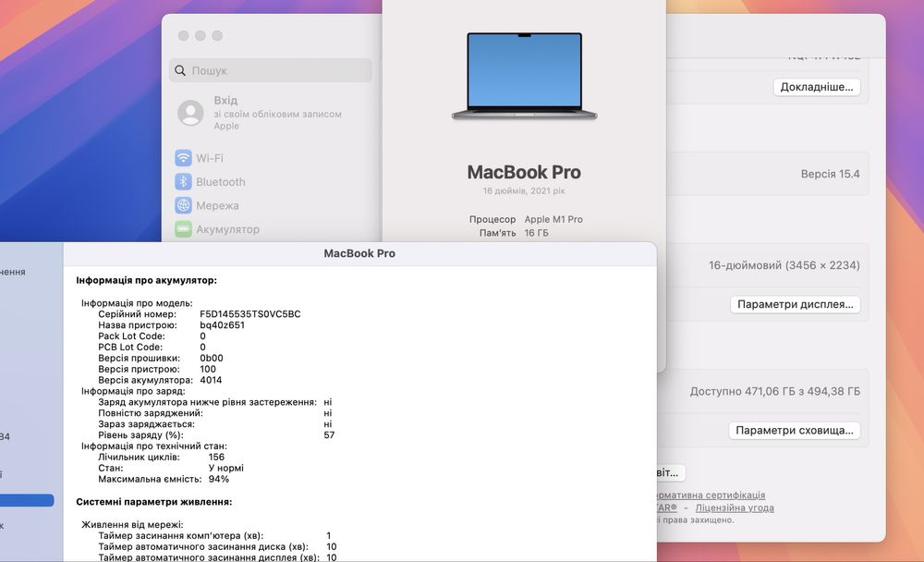The height and width of the screenshot is (562, 924).
Task: Click the Bluetooth icon in Settings sidebar
Action: click(183, 181)
